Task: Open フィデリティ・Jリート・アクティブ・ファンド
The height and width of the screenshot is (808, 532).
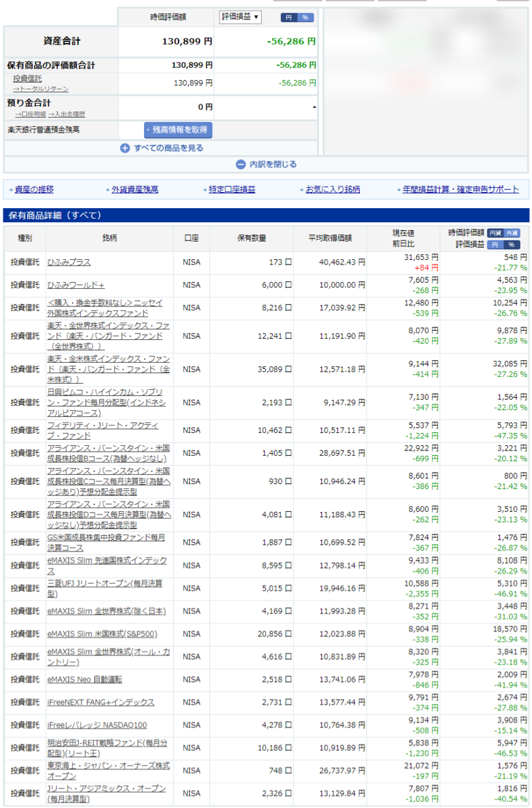Action: click(x=103, y=430)
